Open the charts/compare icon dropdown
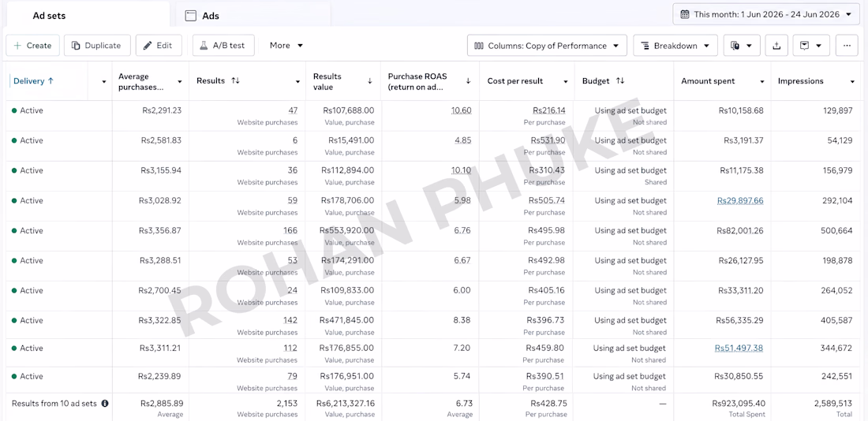The width and height of the screenshot is (868, 421). pos(742,46)
